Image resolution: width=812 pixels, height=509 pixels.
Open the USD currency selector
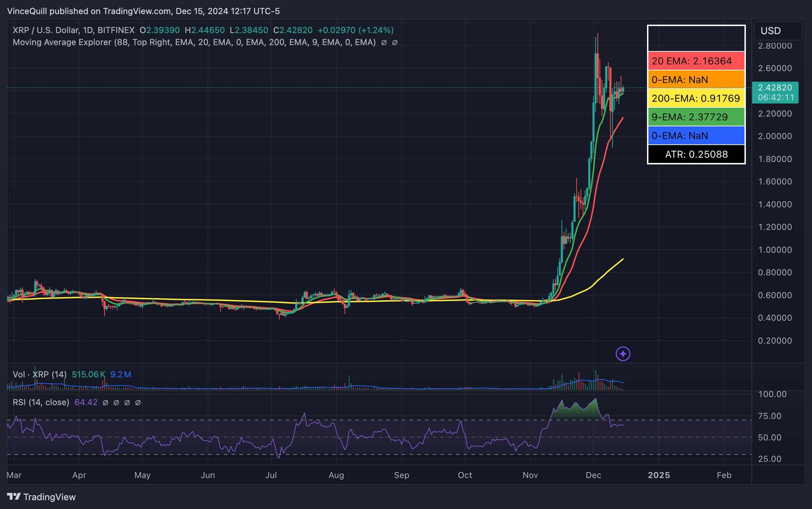pyautogui.click(x=770, y=31)
